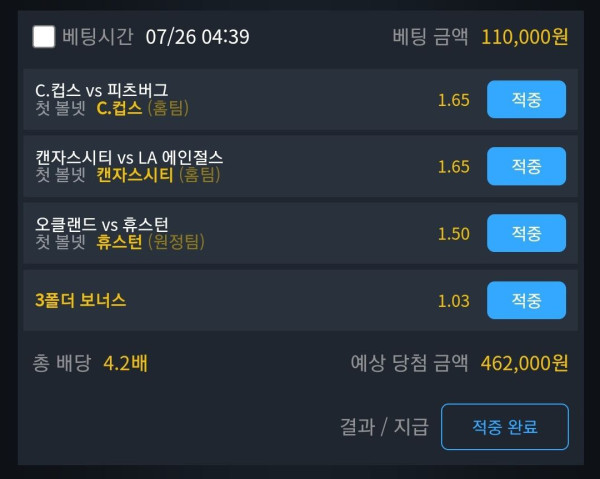Click the 1.03 bonus odds value
The image size is (600, 479).
(x=453, y=300)
